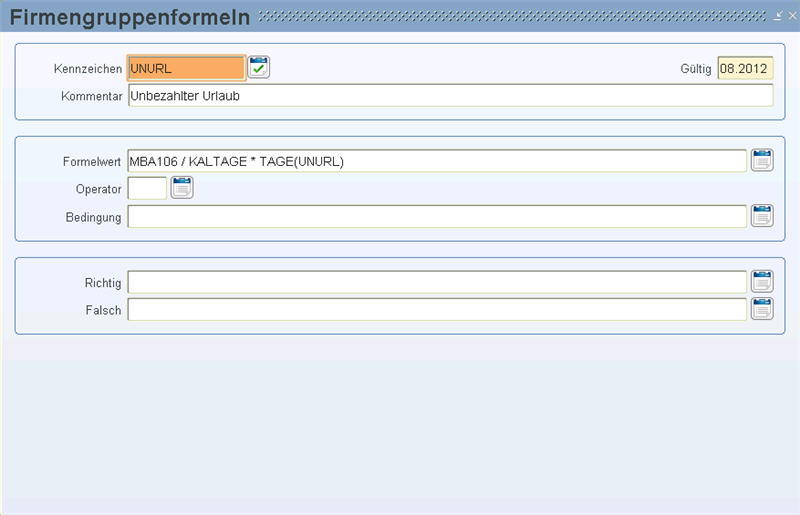Screen dimensions: 800x515
Task: Click the Kommentar field with Unbezahlter Urlaub
Action: coord(451,95)
